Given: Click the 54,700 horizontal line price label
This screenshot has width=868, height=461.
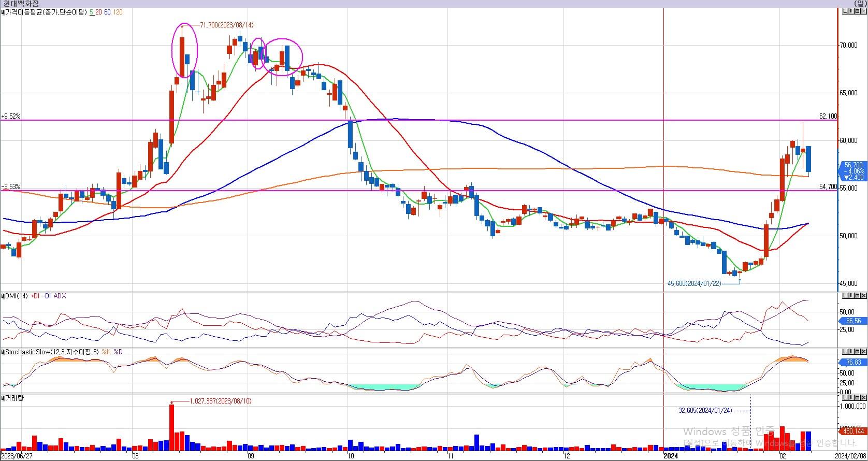Looking at the screenshot, I should tap(828, 186).
